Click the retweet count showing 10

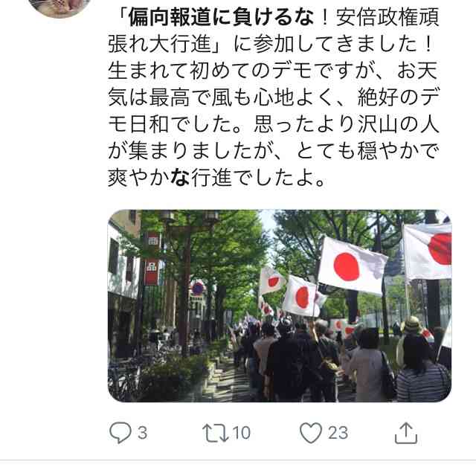pyautogui.click(x=242, y=433)
